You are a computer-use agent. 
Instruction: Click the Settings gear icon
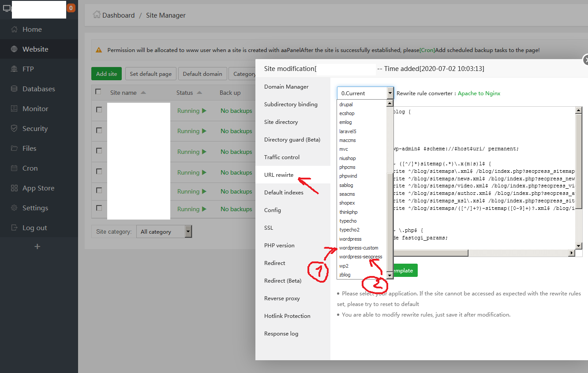click(15, 208)
